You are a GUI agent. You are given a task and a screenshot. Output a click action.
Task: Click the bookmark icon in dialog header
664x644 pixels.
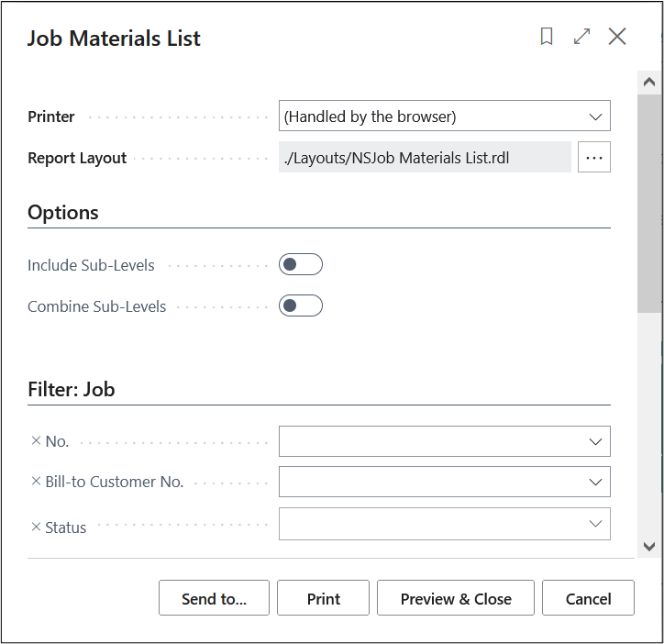tap(547, 37)
